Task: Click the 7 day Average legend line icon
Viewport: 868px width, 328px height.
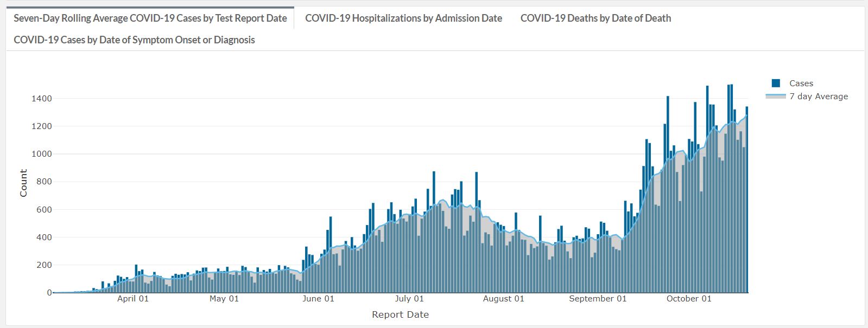Action: point(776,97)
